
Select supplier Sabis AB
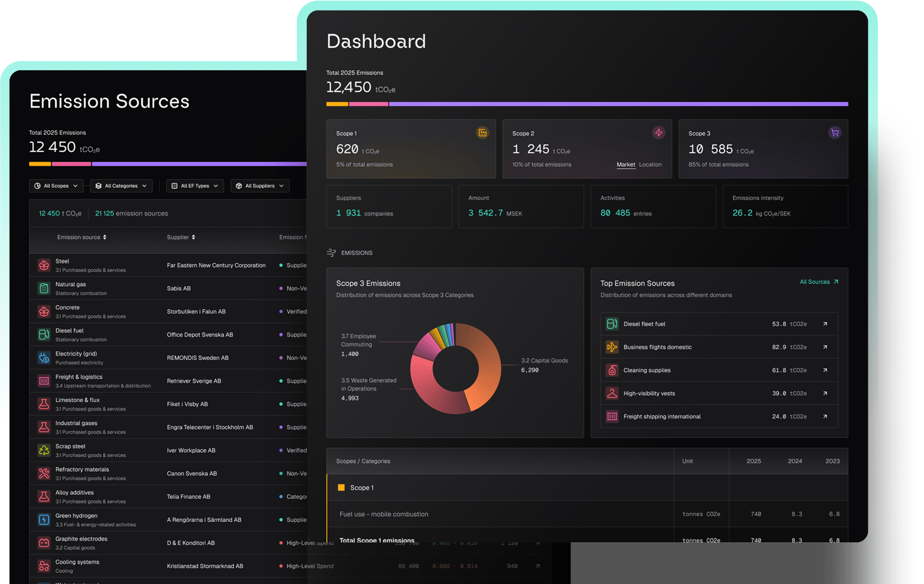pyautogui.click(x=179, y=288)
